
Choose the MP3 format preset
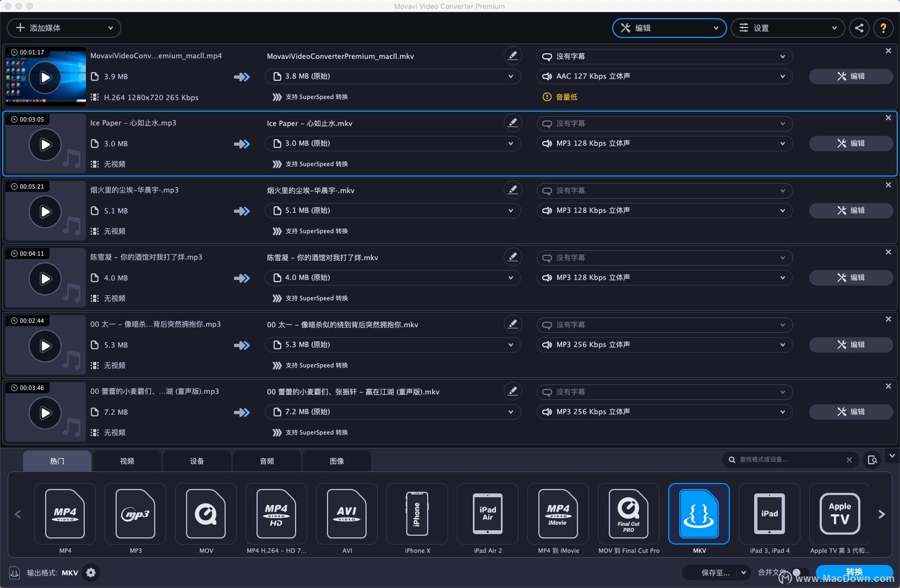tap(135, 514)
